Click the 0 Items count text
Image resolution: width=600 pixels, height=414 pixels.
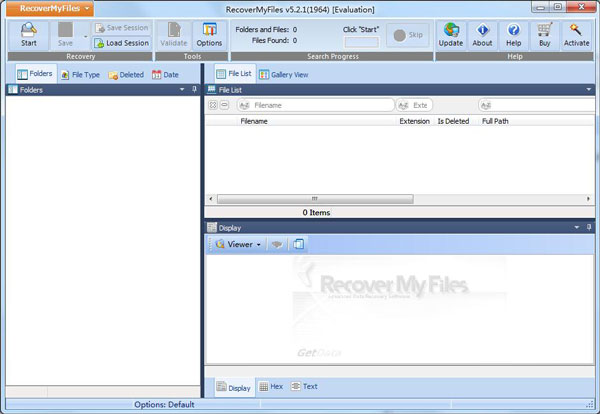tap(316, 213)
